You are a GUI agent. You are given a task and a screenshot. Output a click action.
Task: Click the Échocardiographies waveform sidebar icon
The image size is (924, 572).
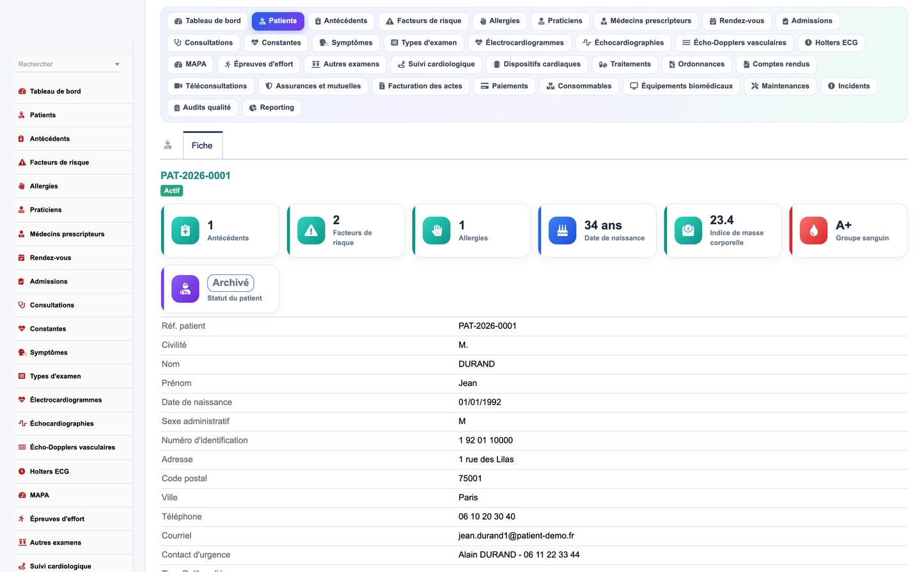[22, 424]
